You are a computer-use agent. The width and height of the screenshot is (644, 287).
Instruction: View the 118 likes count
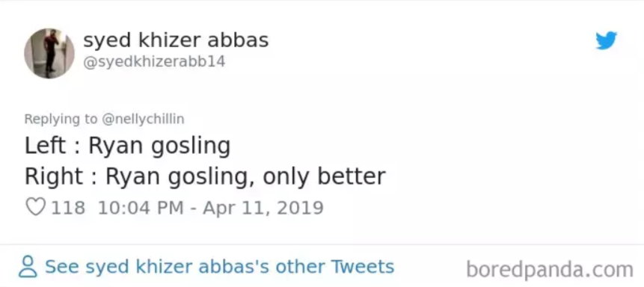68,208
